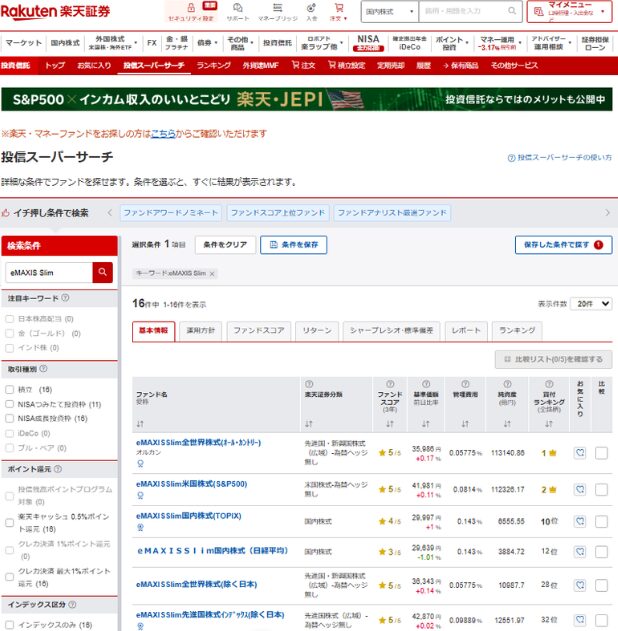Expand 債券 navigation menu
The height and width of the screenshot is (631, 618).
[207, 43]
